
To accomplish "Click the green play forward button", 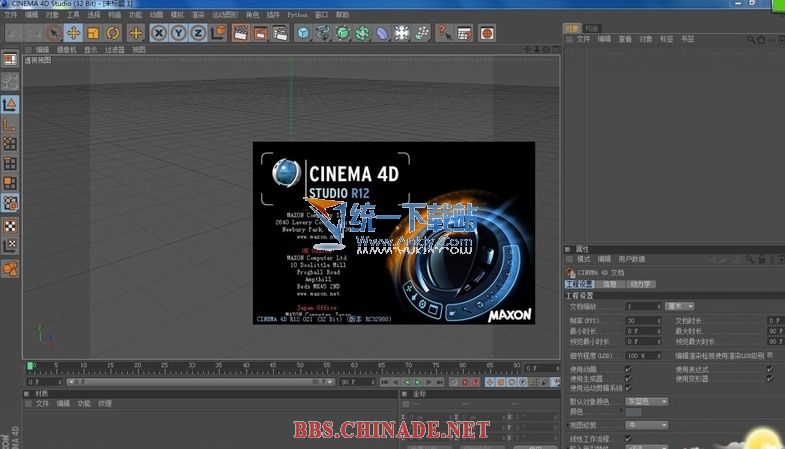I will (417, 382).
